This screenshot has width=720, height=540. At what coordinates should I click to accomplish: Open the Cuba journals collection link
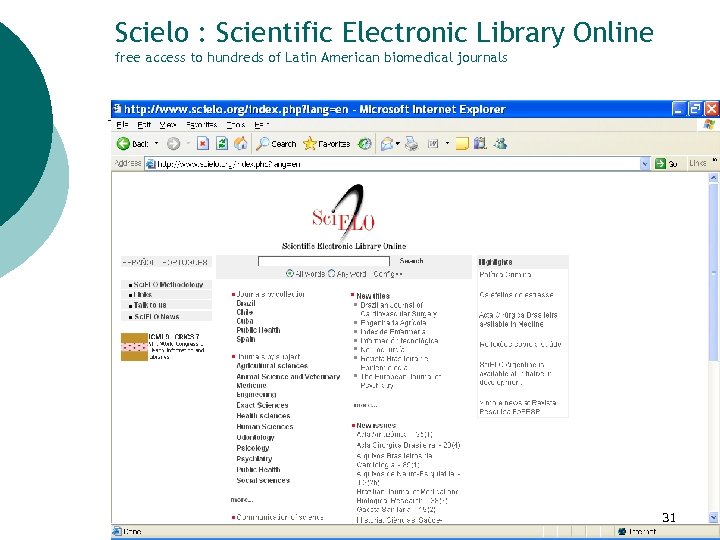click(245, 321)
